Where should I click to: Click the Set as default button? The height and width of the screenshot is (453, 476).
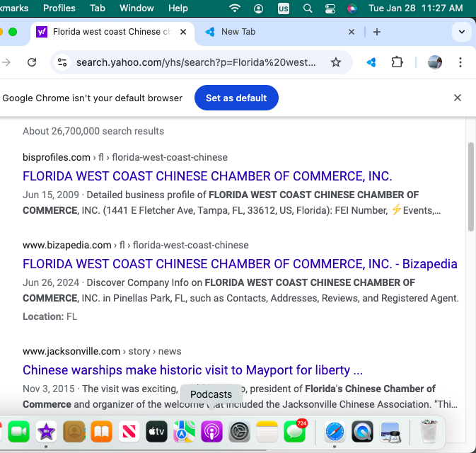pyautogui.click(x=236, y=98)
